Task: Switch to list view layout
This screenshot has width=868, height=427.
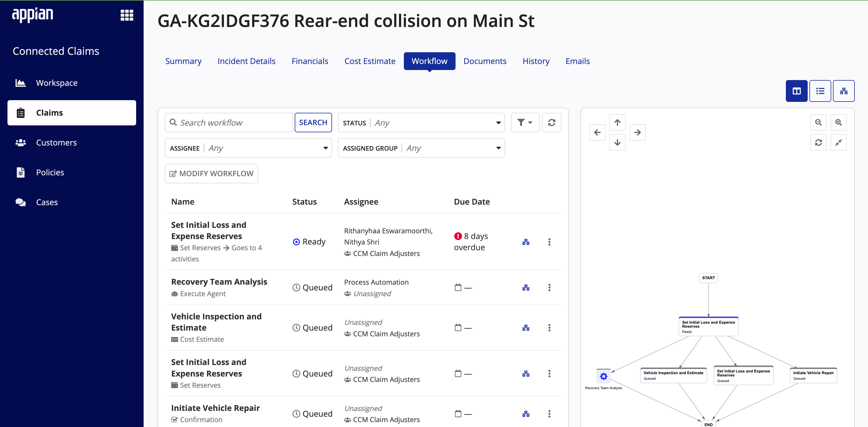Action: tap(820, 91)
